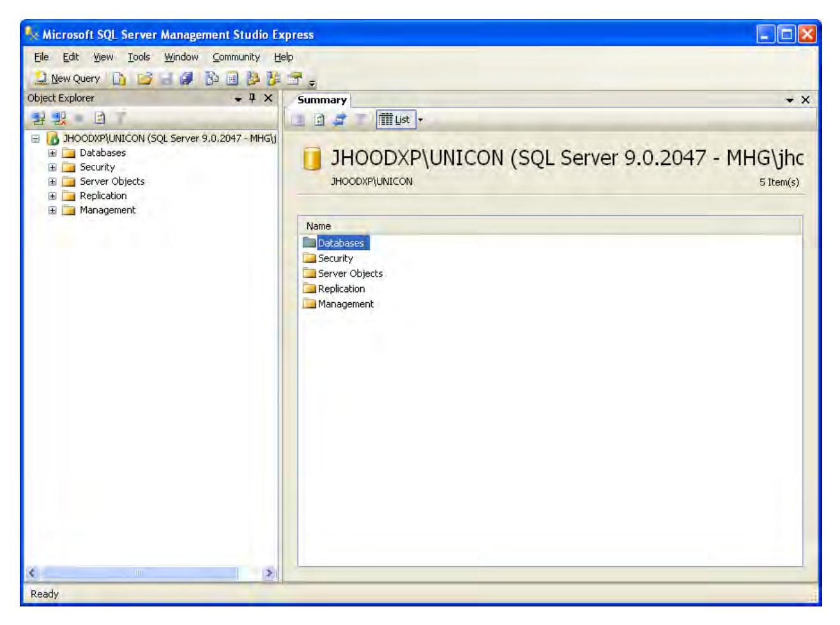Screen dimensions: 840x625
Task: Open the File menu
Action: pos(41,57)
